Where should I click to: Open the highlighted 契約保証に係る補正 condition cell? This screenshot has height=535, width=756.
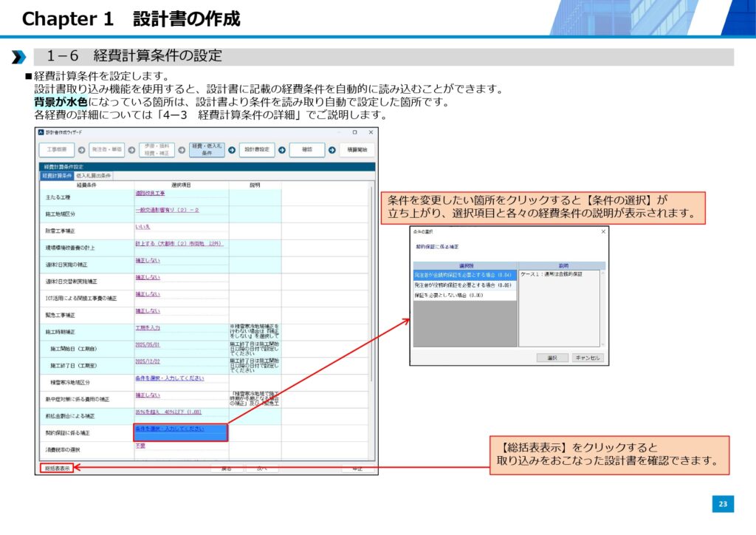click(x=180, y=432)
